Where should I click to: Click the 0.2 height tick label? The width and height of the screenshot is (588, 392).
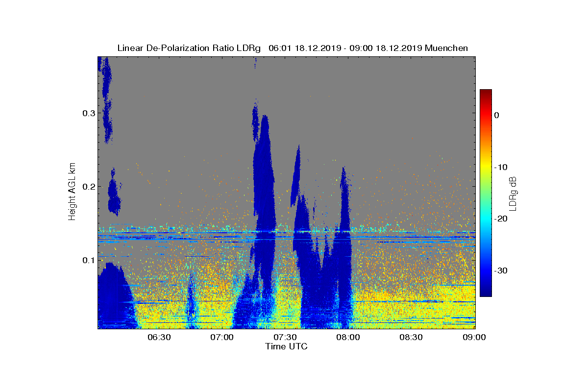coord(88,187)
